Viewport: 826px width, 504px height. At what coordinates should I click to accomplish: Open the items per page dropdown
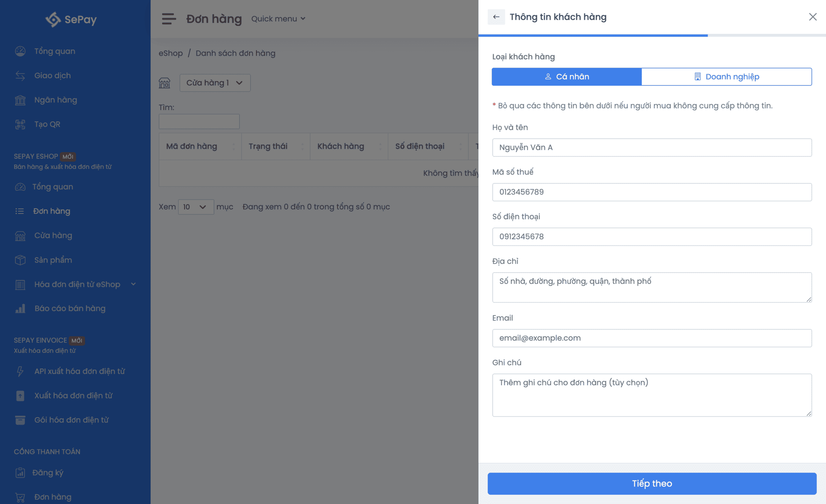click(195, 207)
